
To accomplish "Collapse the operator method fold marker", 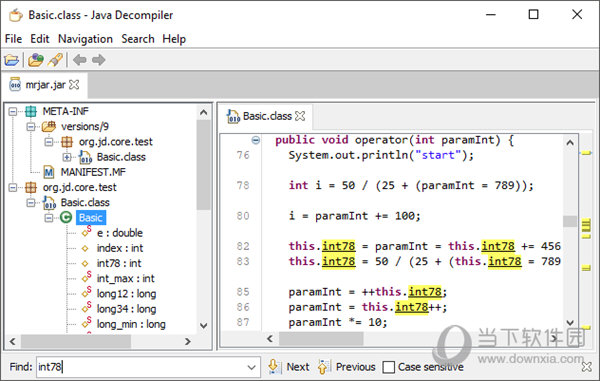I will pos(256,140).
